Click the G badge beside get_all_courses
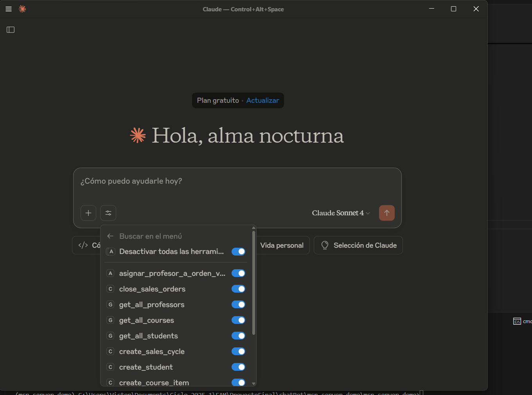Image resolution: width=532 pixels, height=395 pixels. (110, 320)
